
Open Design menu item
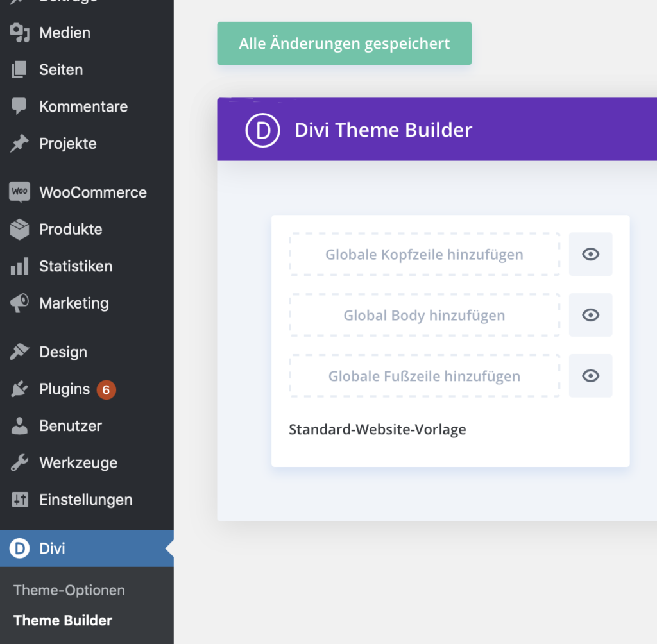point(87,352)
